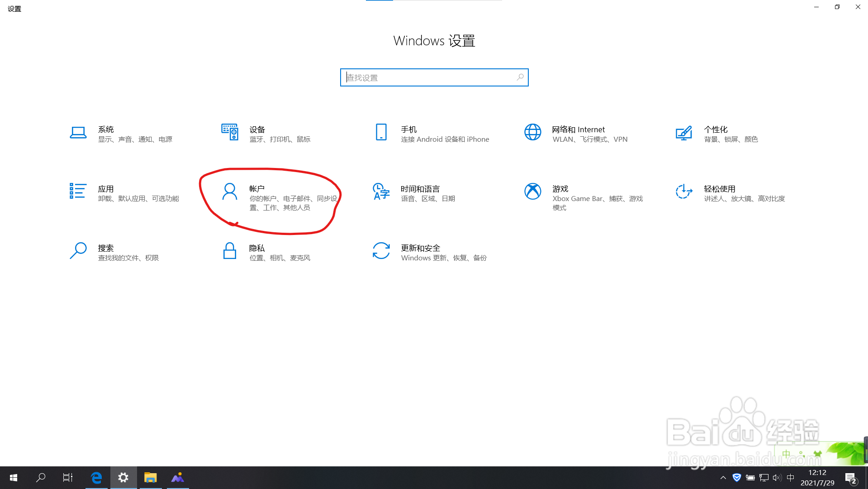Screen dimensions: 868x489
Task: Click the 蓝牙、打印机、鼠标 description
Action: tap(280, 139)
